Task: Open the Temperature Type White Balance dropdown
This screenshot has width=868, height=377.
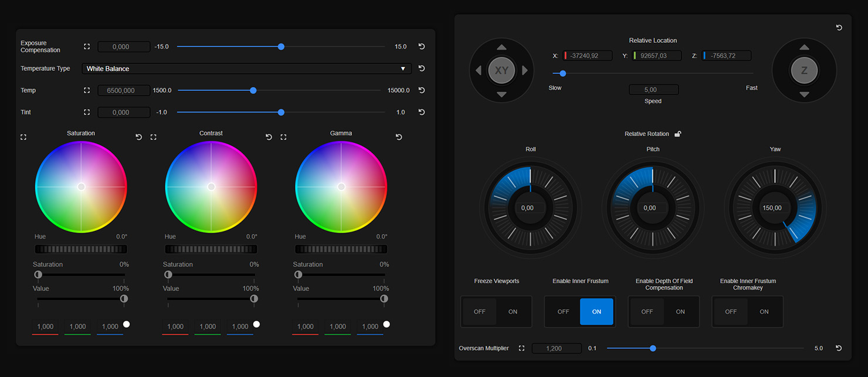Action: click(246, 69)
